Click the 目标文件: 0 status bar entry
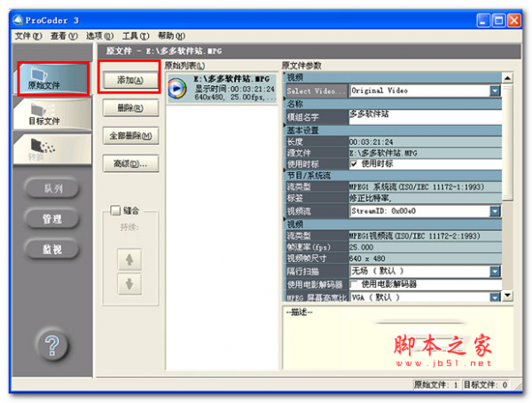 tap(486, 384)
